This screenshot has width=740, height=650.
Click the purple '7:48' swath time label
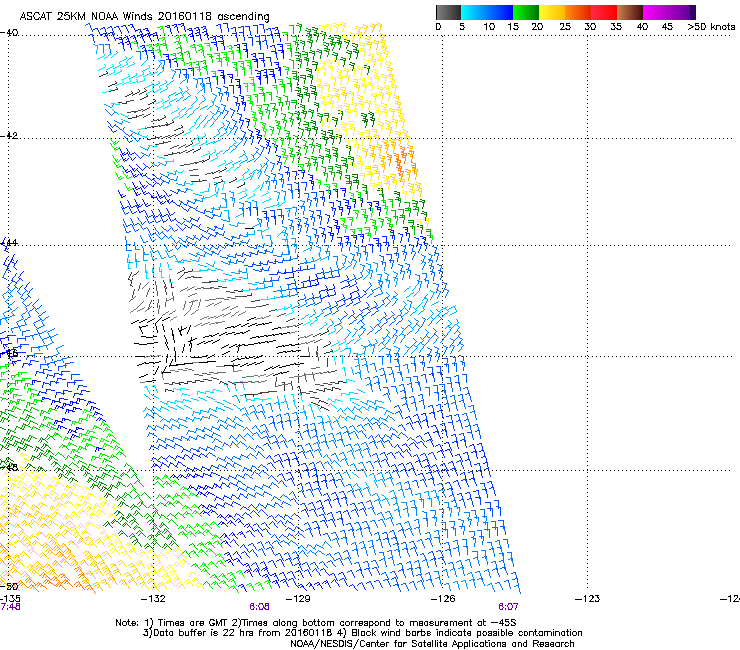coord(10,607)
